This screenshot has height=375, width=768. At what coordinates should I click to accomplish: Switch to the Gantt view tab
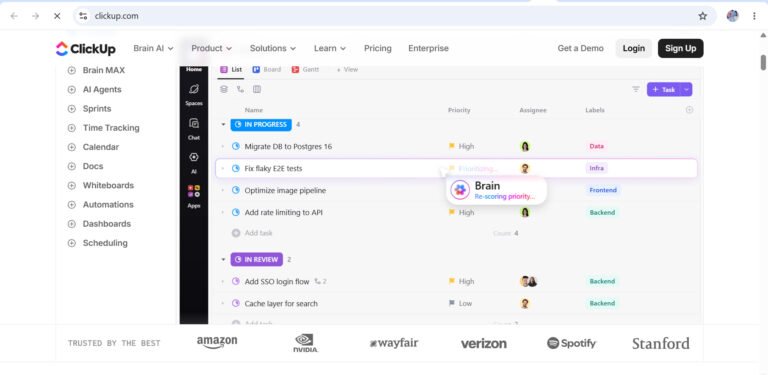tap(305, 70)
